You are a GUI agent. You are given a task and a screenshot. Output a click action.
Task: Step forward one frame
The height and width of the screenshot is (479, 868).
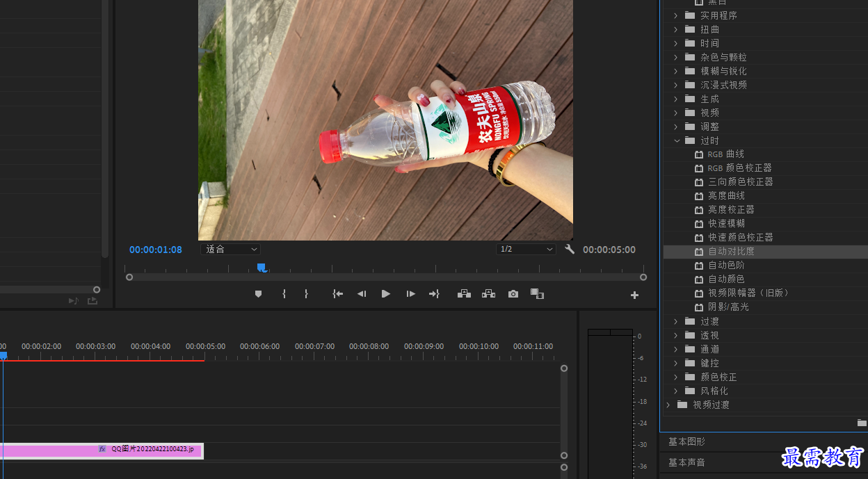click(x=411, y=294)
